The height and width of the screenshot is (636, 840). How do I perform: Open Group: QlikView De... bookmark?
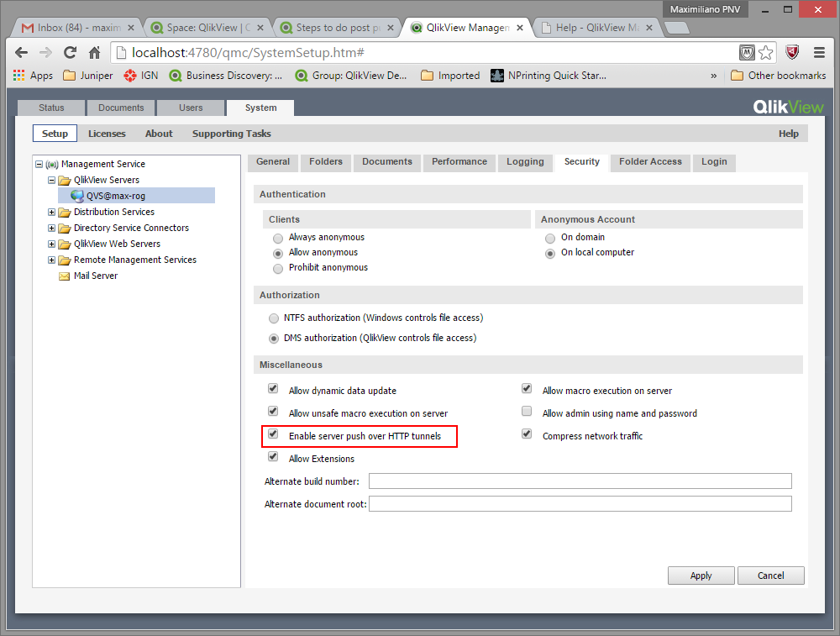coord(351,76)
